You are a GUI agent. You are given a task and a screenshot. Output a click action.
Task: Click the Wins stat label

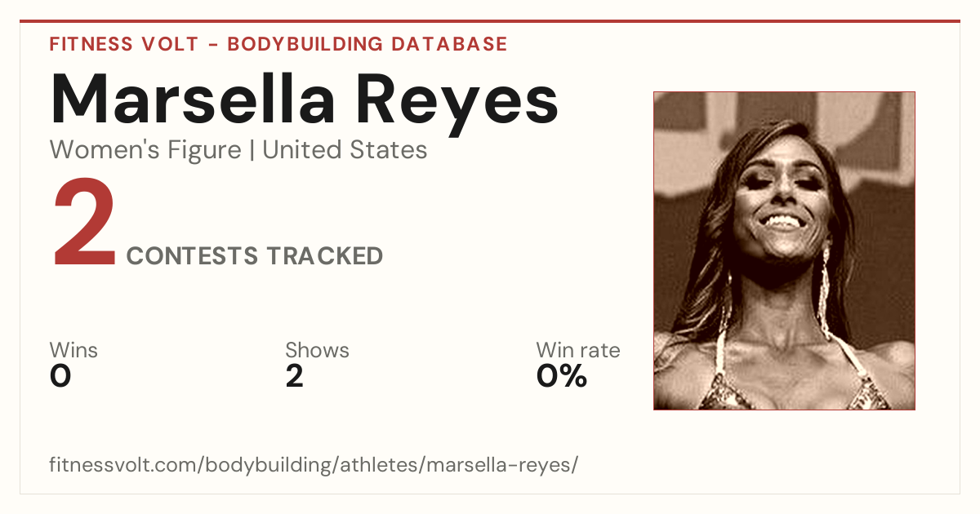(x=73, y=350)
